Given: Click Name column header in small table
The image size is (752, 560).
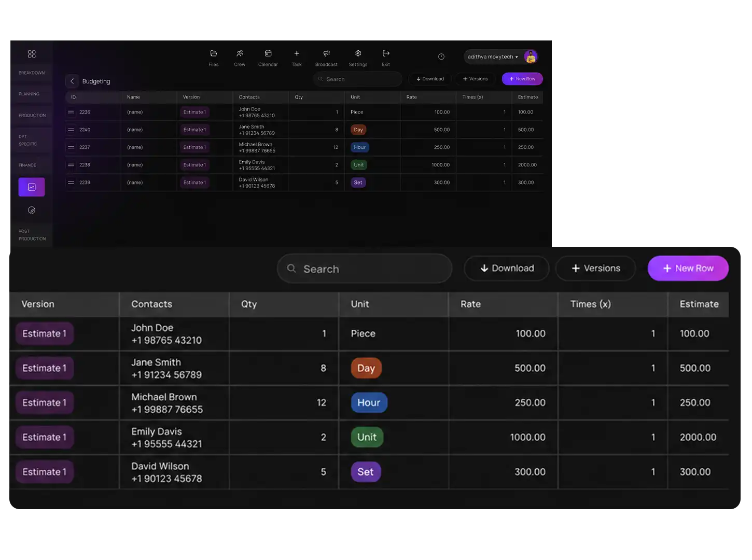Looking at the screenshot, I should point(133,97).
